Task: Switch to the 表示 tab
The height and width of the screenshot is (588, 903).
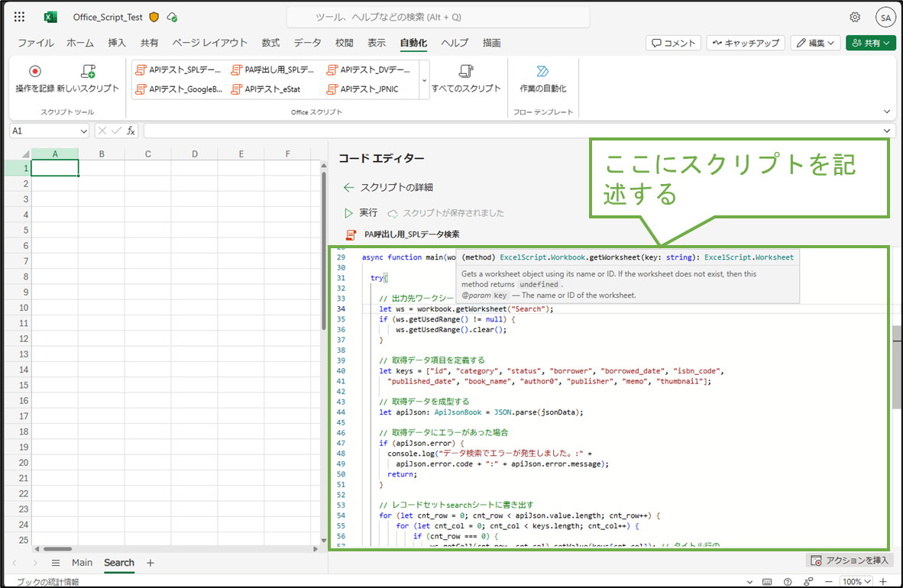Action: (377, 44)
